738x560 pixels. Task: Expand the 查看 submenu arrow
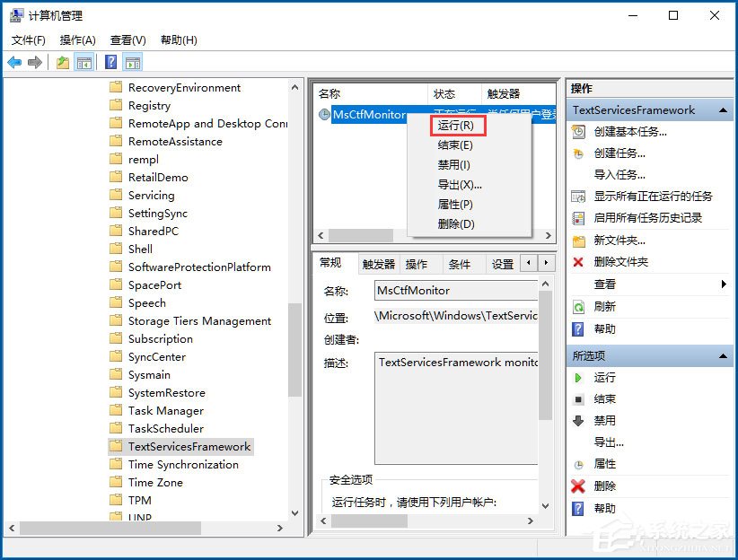(x=724, y=283)
